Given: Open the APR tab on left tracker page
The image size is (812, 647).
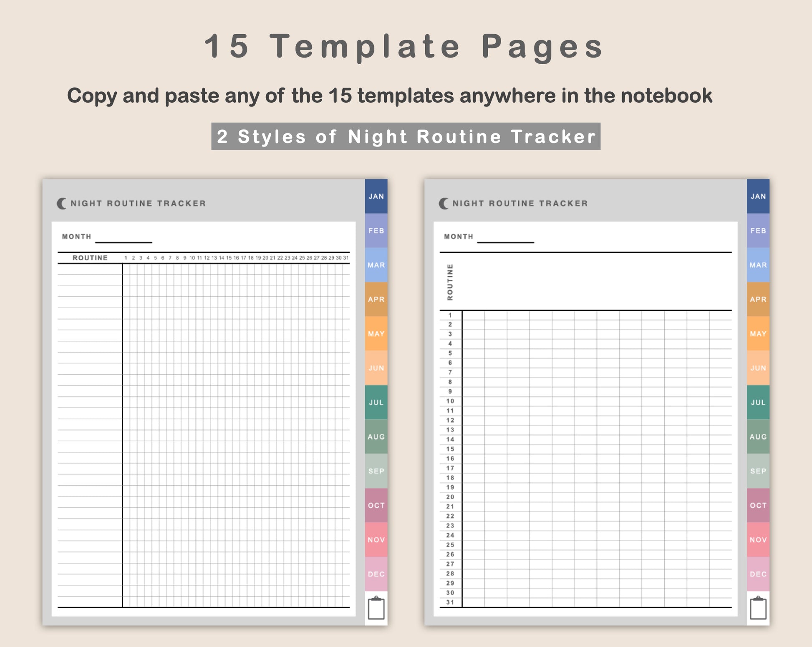Looking at the screenshot, I should (x=376, y=300).
